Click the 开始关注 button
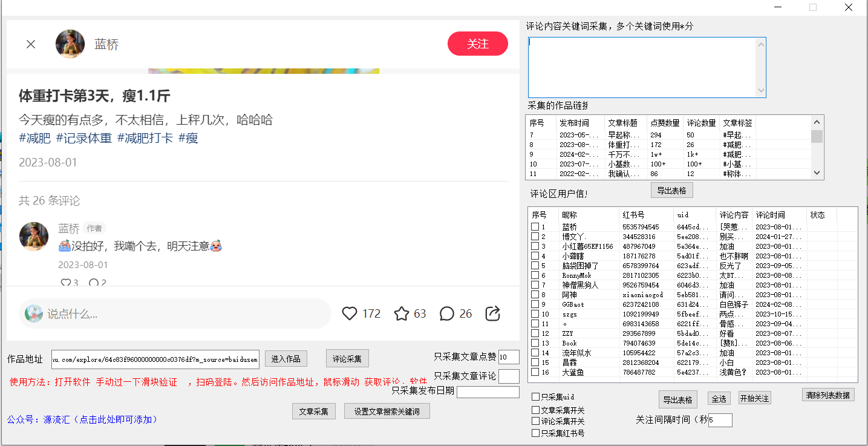The width and height of the screenshot is (868, 446). click(x=754, y=398)
